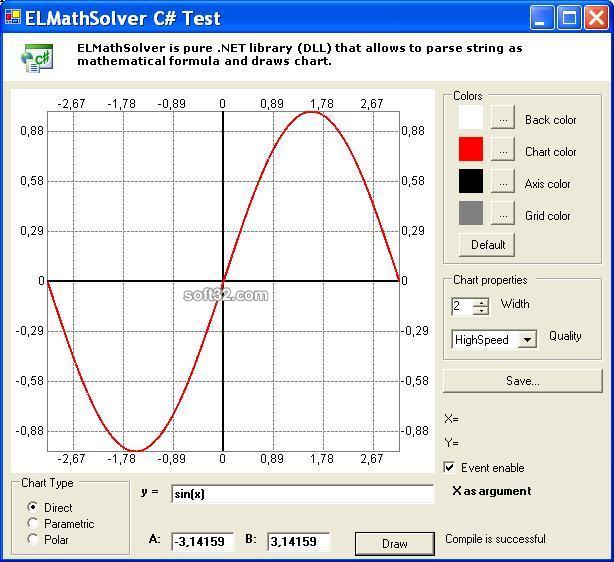The height and width of the screenshot is (562, 614).
Task: Open Grid color picker button
Action: click(x=503, y=213)
